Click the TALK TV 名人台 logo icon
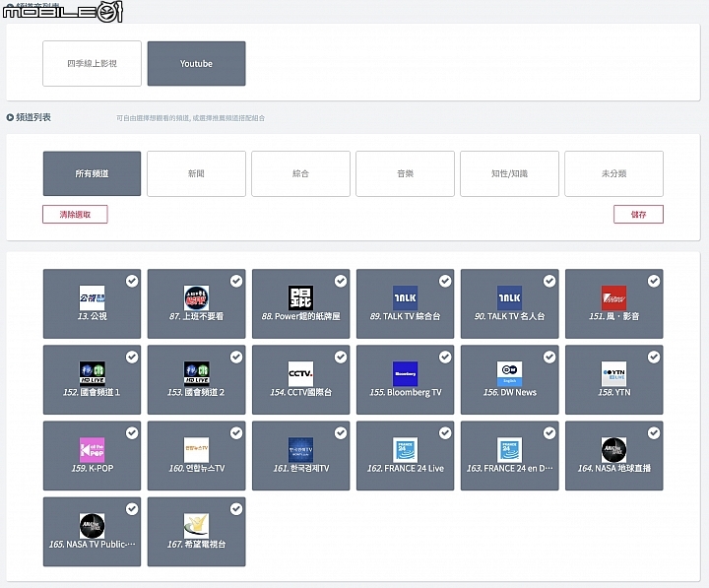This screenshot has width=709, height=588. [510, 297]
